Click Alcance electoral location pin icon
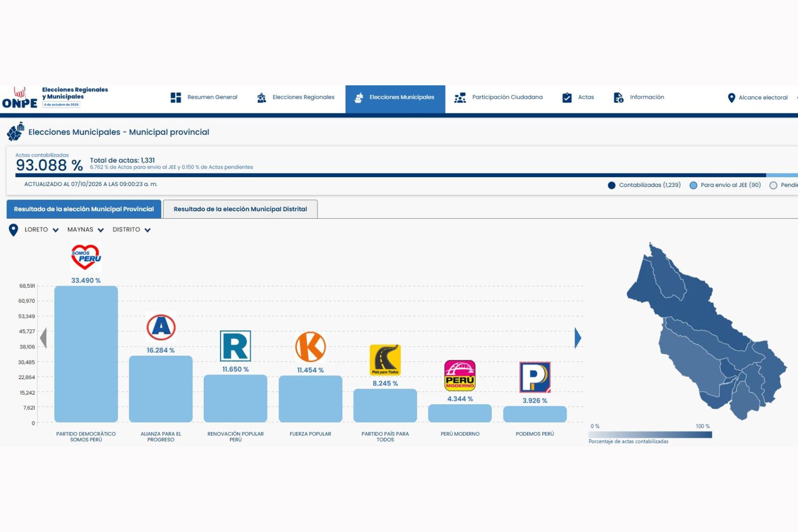Screen dimensions: 798x532 [731, 98]
